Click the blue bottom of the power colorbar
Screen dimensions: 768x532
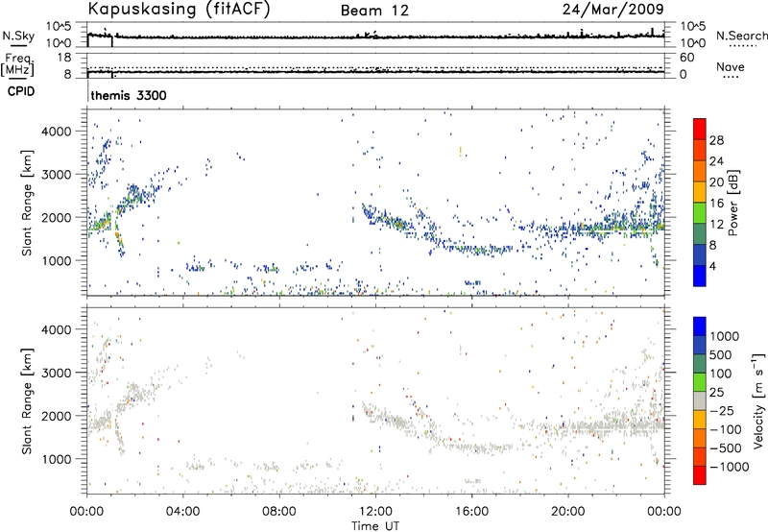click(x=700, y=276)
